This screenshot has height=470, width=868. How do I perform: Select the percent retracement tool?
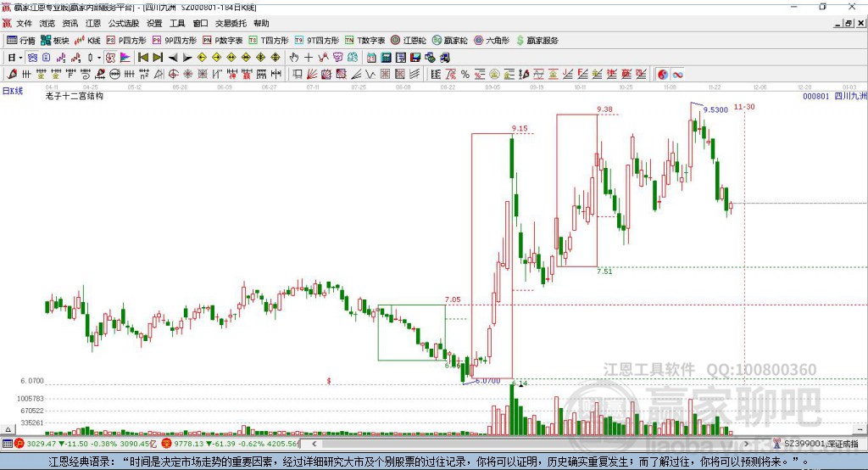click(465, 75)
